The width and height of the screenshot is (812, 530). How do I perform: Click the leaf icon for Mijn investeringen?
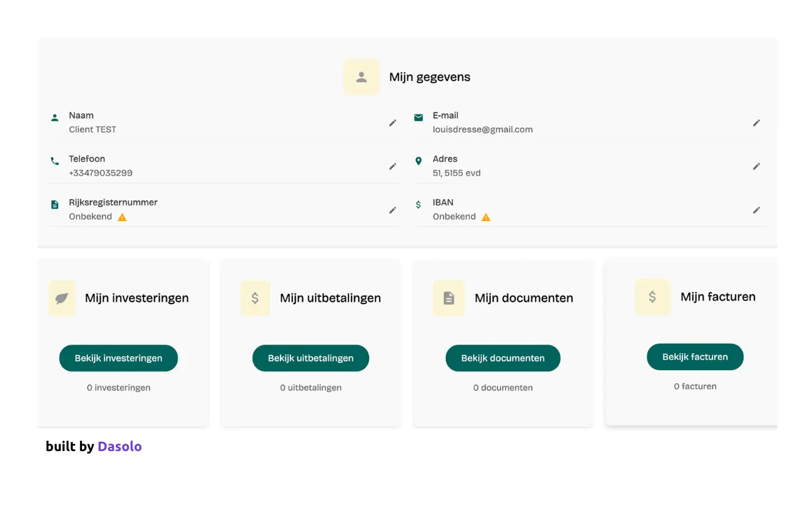click(62, 299)
